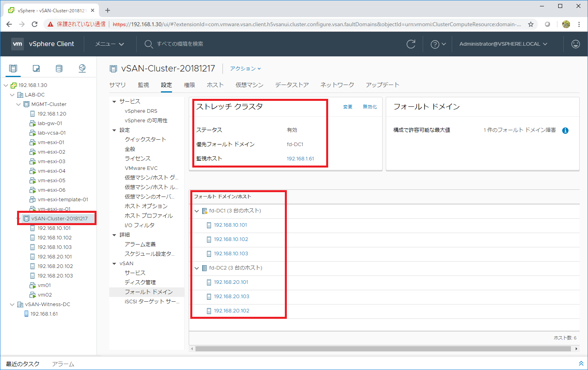Collapse the fd-DC1 fault domain row
This screenshot has width=588, height=370.
click(197, 211)
